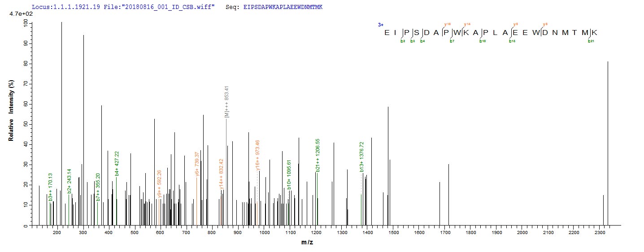644x252 pixels.
Task: Click the b21 marker near sequence end
Action: [x=591, y=41]
